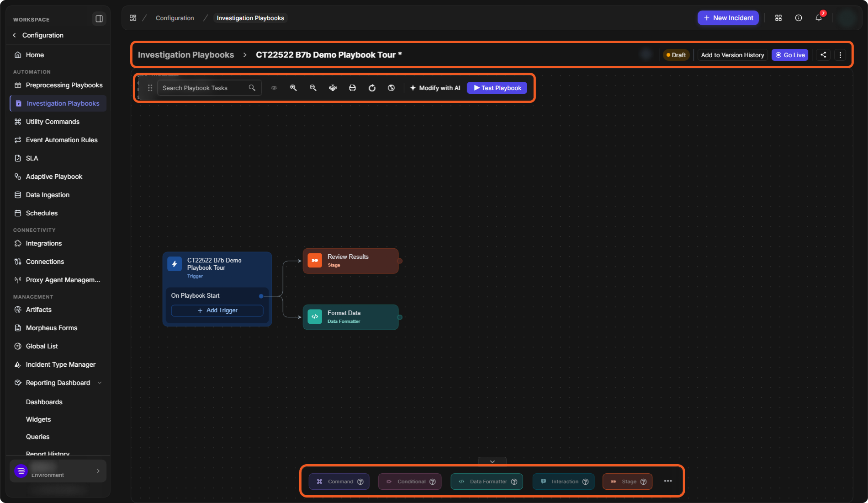
Task: Click the Go Live button
Action: pyautogui.click(x=790, y=55)
